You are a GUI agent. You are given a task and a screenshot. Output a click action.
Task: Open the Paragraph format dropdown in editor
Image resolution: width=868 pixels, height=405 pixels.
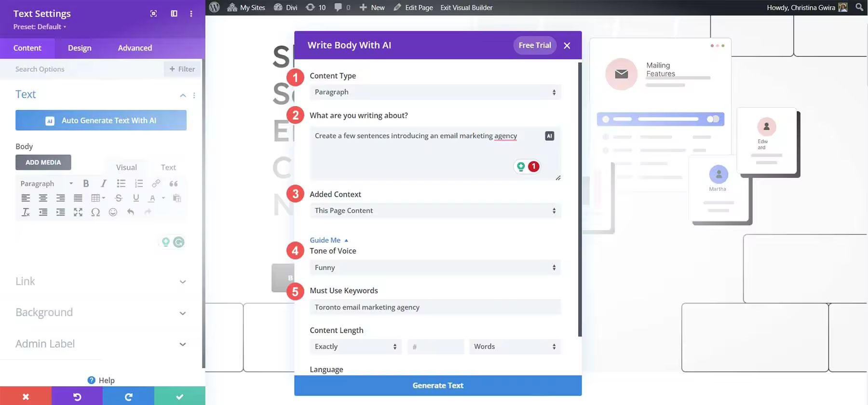pyautogui.click(x=47, y=184)
